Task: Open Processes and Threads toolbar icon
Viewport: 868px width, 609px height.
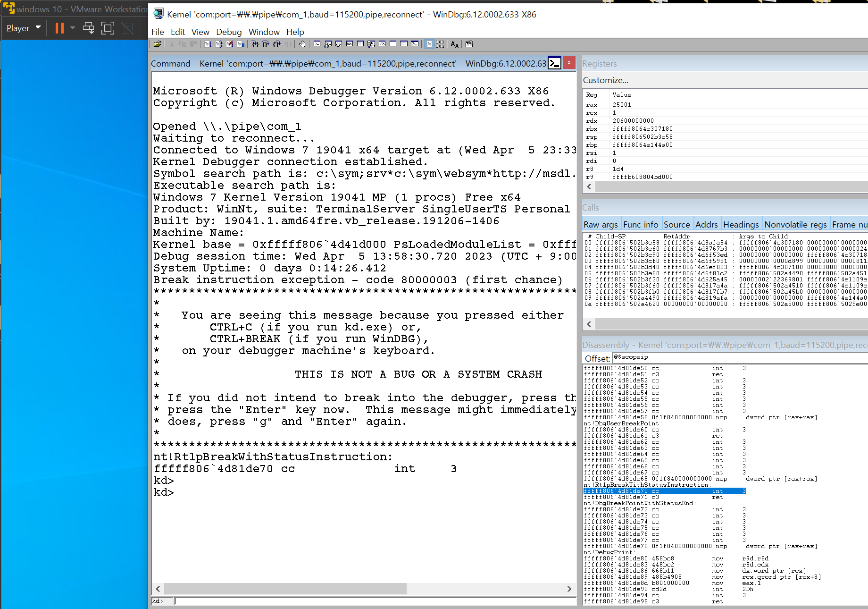Action: pyautogui.click(x=404, y=44)
